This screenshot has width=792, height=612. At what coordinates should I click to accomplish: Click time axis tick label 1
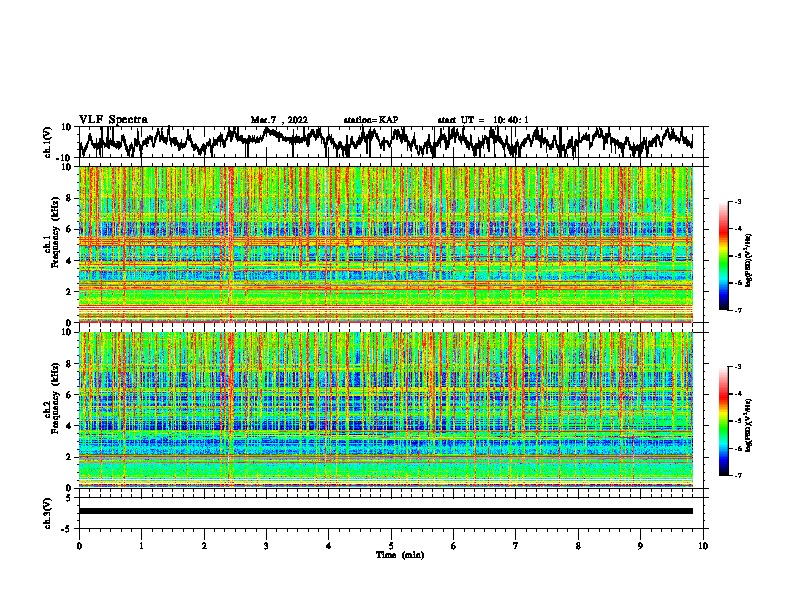click(141, 546)
